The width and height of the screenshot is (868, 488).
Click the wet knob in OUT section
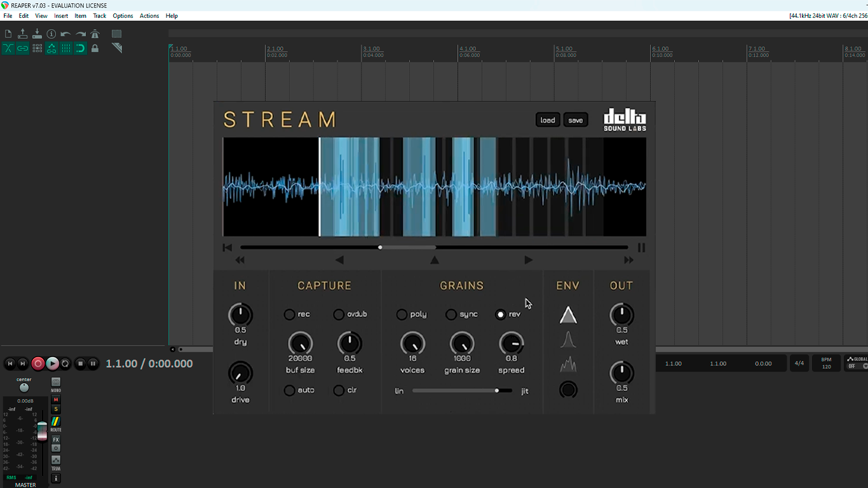[622, 315]
